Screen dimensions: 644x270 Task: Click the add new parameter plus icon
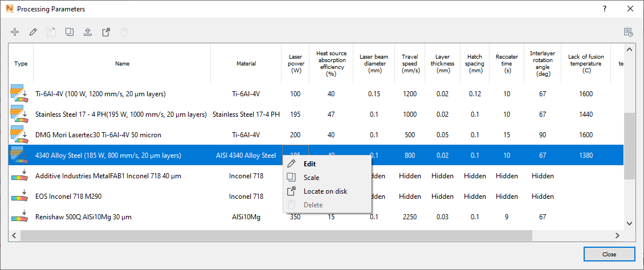point(15,32)
